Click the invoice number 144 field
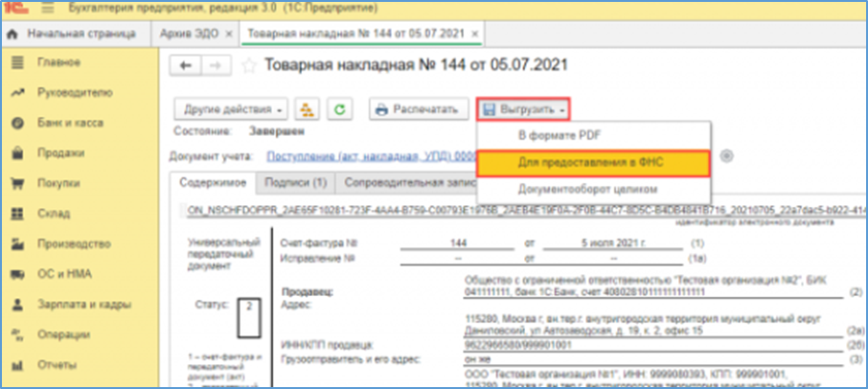 (x=458, y=242)
